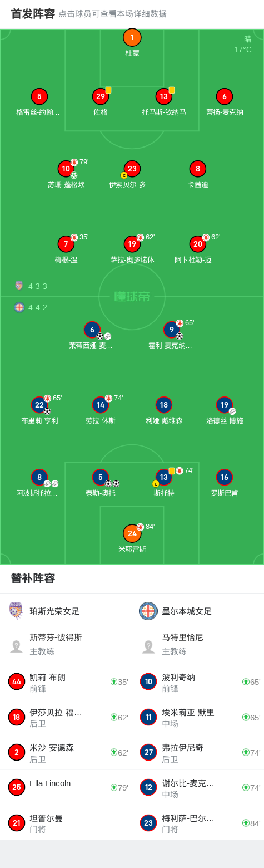This screenshot has height=868, width=264.
Task: Click the 珀斯光荣女足 team crest
Action: click(x=16, y=611)
